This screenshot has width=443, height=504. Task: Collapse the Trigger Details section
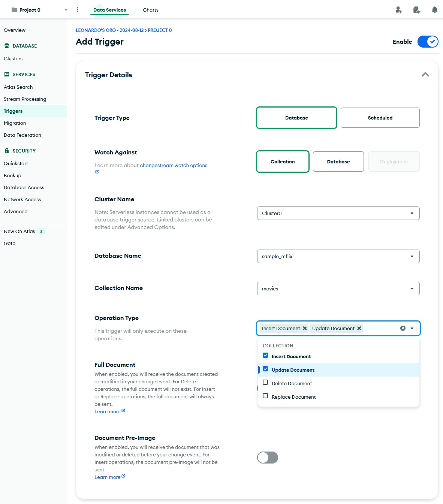tap(425, 75)
